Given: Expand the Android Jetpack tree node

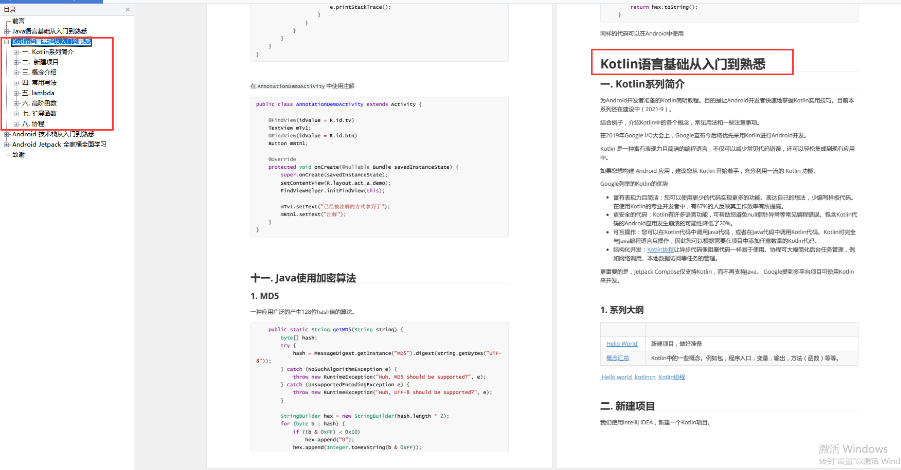Looking at the screenshot, I should point(6,144).
